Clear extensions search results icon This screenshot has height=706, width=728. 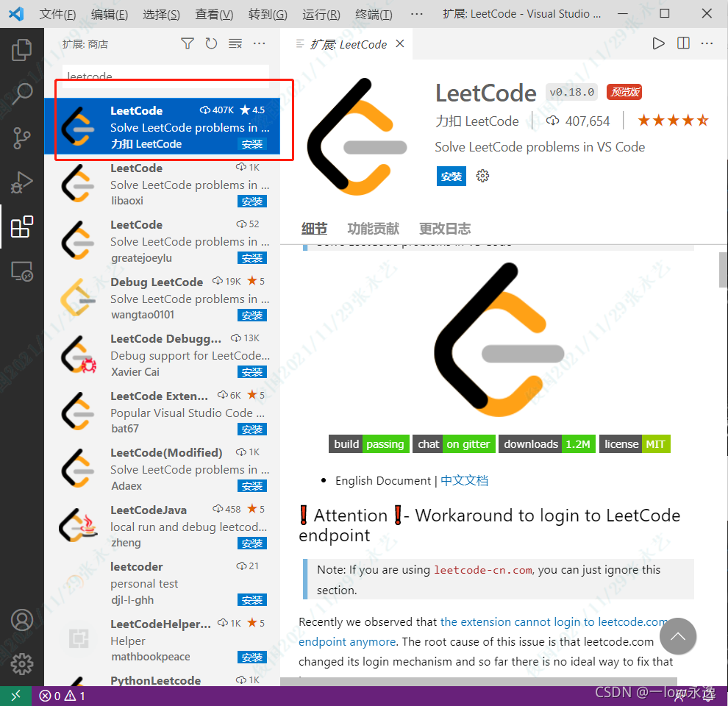pyautogui.click(x=235, y=43)
